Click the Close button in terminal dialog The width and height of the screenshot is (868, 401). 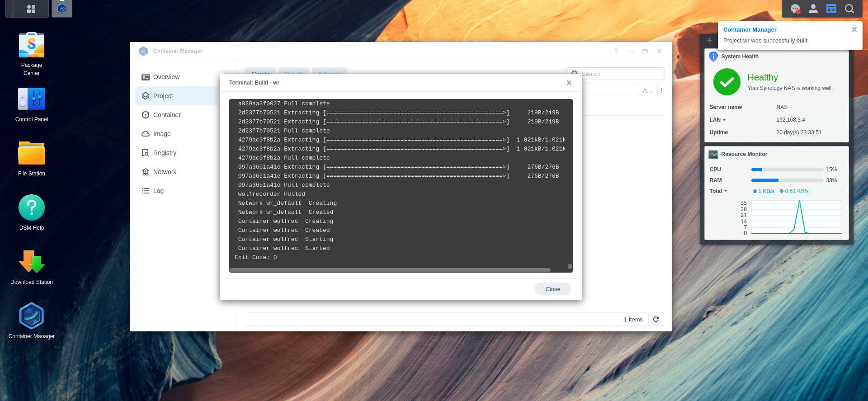click(552, 289)
